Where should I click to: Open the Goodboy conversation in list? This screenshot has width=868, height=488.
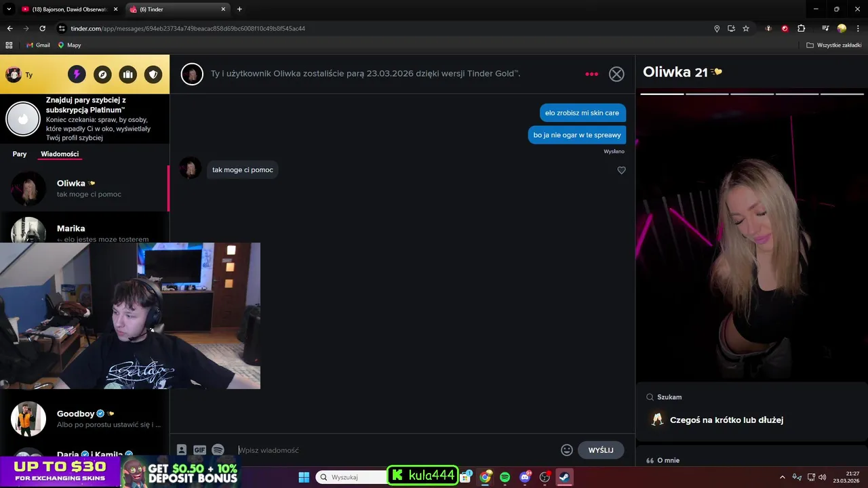coord(84,419)
